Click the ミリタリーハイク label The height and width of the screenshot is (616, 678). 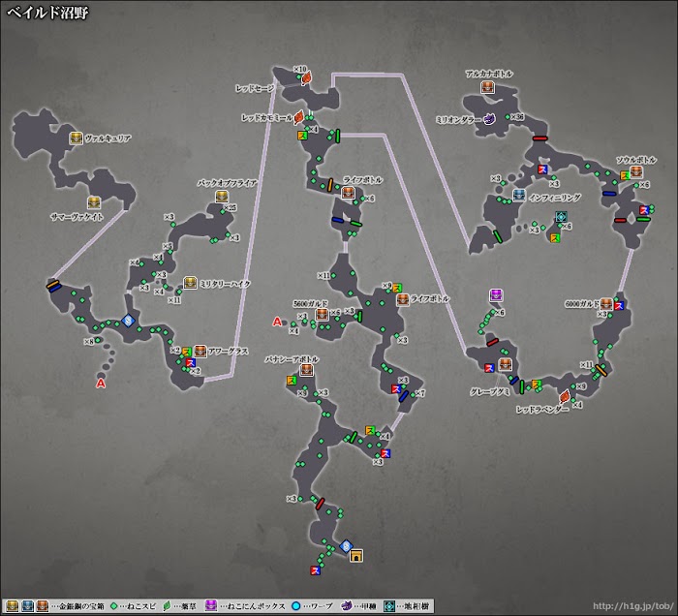pyautogui.click(x=225, y=284)
